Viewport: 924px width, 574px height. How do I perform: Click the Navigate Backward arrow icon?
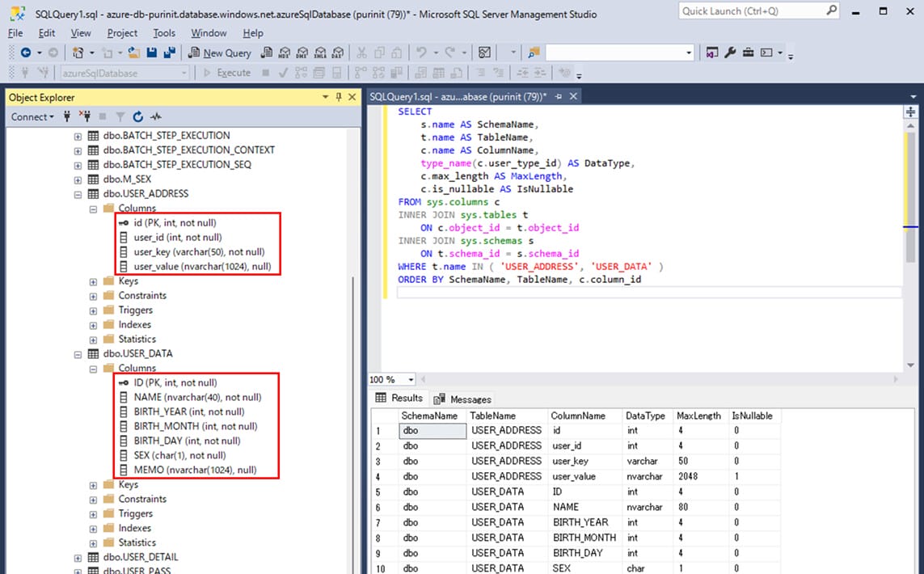(26, 53)
